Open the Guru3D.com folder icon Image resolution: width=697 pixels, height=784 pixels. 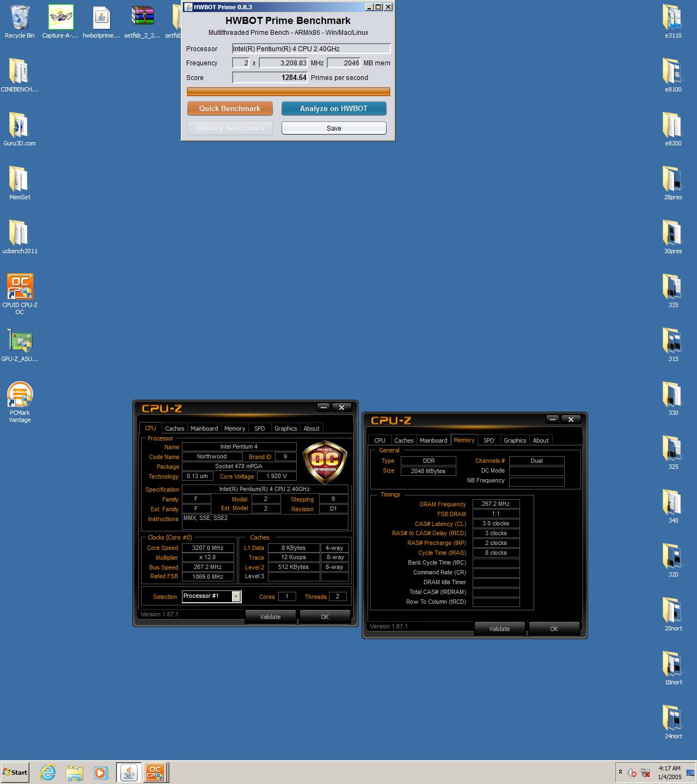click(20, 129)
